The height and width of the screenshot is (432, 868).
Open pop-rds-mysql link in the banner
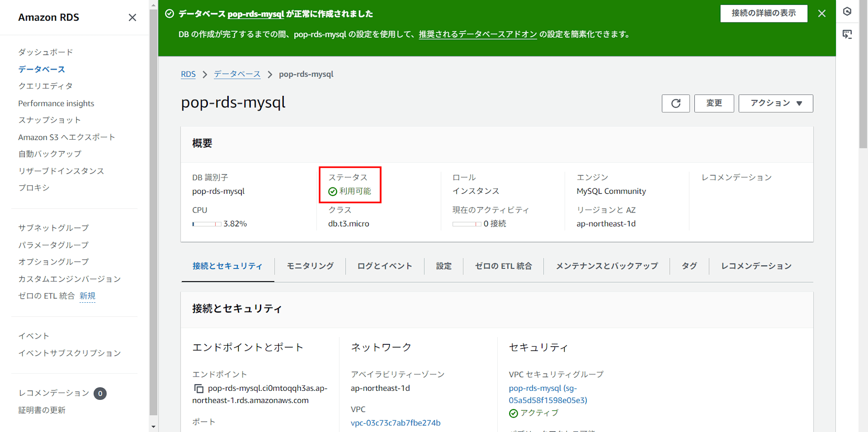[x=256, y=14]
